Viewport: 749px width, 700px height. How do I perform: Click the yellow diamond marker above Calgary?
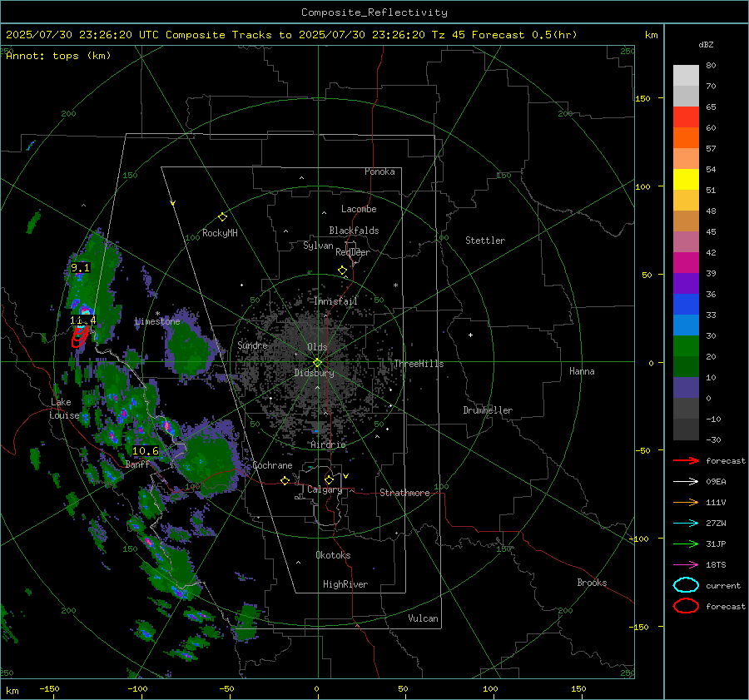pos(329,479)
